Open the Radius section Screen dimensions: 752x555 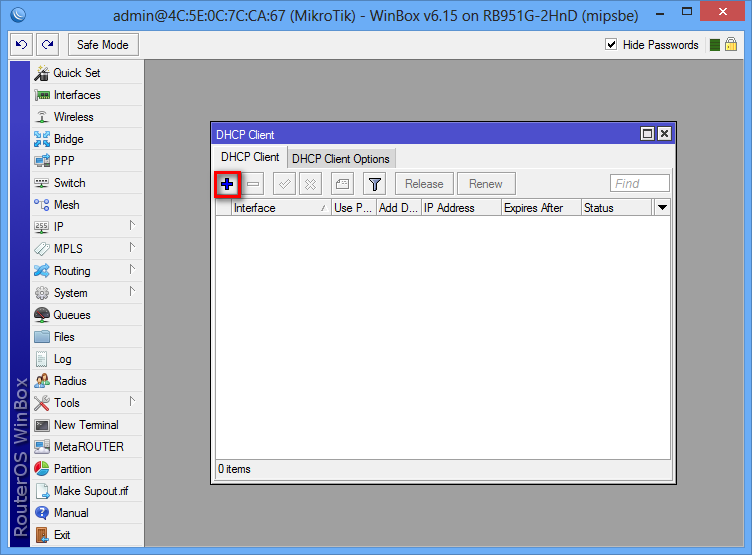point(87,381)
